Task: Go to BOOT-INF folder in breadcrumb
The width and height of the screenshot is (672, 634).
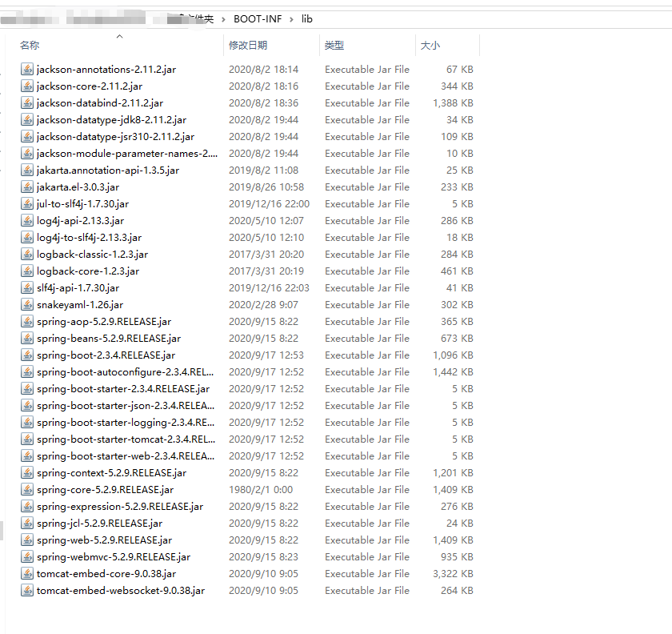Action: coord(258,19)
